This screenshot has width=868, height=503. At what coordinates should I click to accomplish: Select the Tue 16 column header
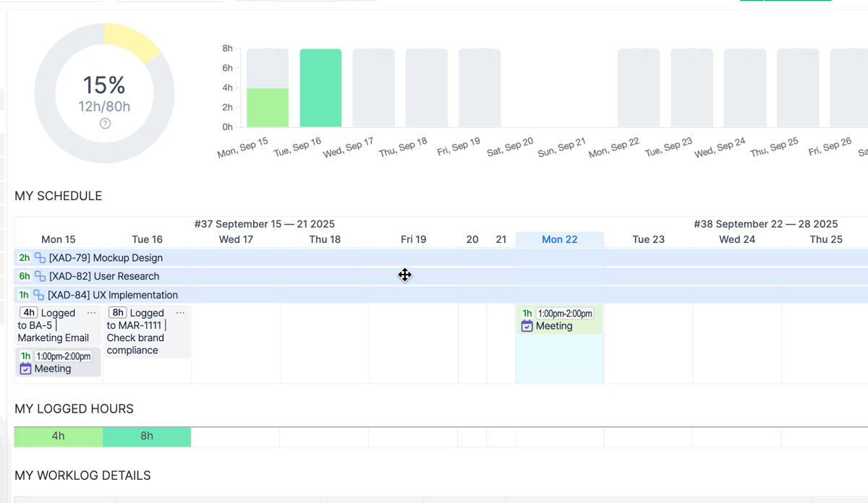point(147,239)
